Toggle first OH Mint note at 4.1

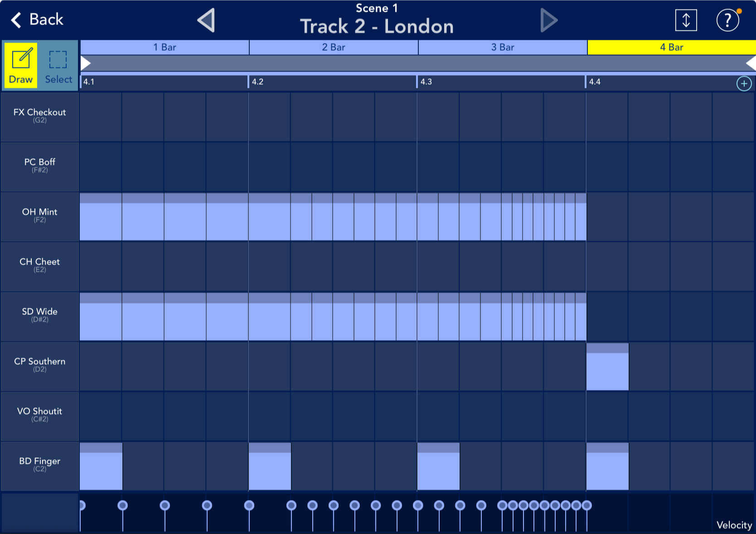tap(101, 217)
